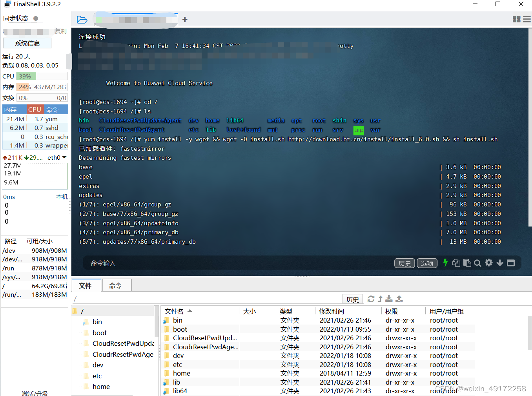Select yum process row
The width and height of the screenshot is (532, 396).
click(x=35, y=119)
